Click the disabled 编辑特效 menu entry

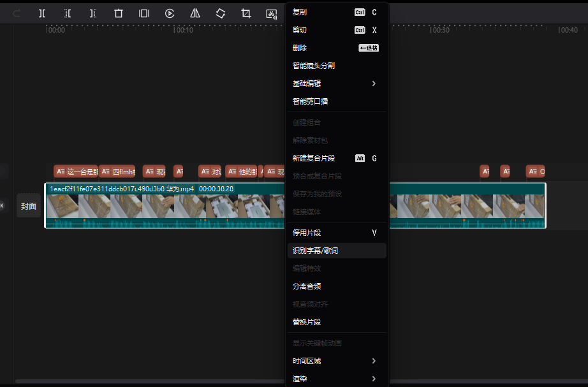click(337, 268)
